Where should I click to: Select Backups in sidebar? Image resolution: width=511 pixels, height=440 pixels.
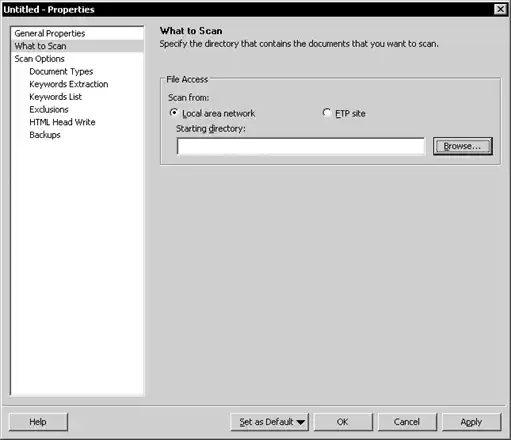[45, 135]
